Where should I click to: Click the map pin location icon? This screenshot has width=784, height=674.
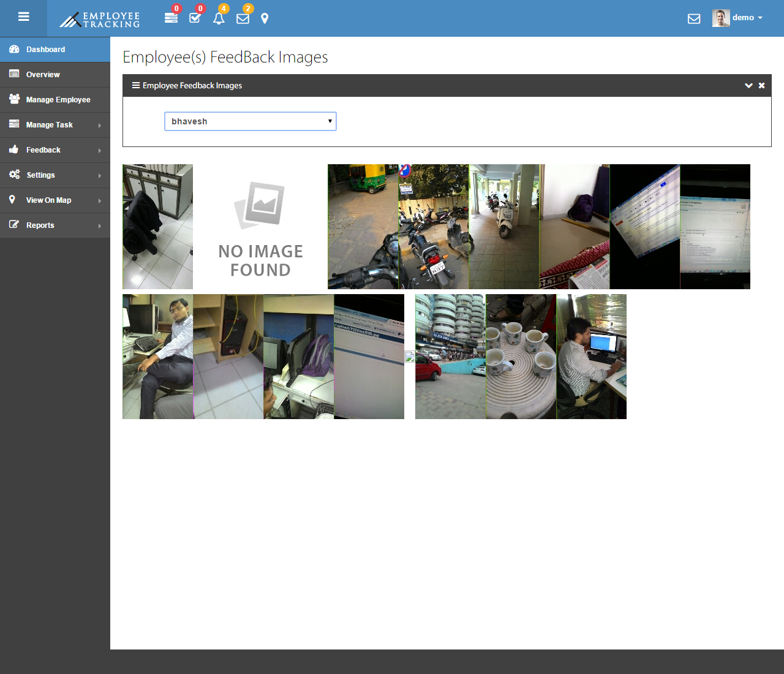265,18
